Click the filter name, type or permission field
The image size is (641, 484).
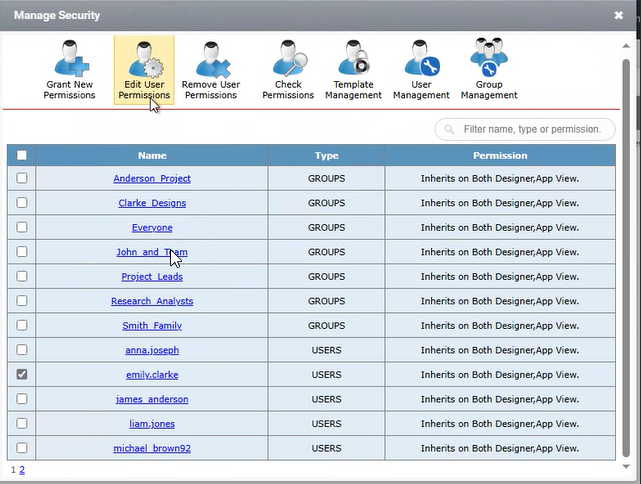525,130
